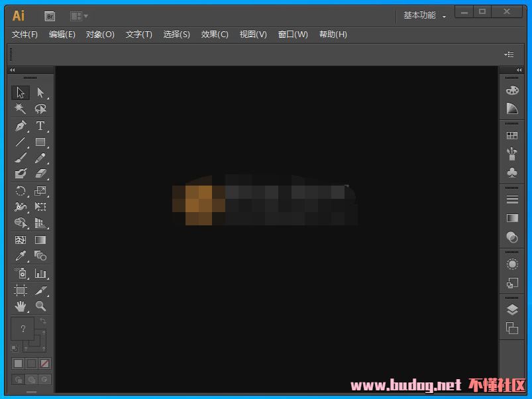
Task: Swap fill and stroke colors
Action: [x=44, y=321]
